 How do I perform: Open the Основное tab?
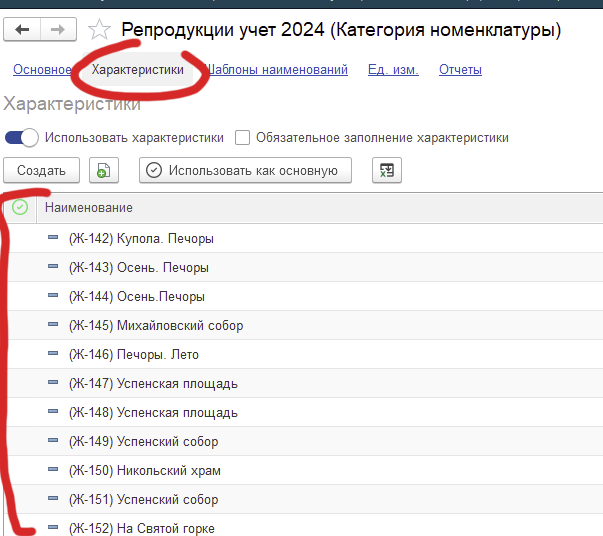[41, 70]
